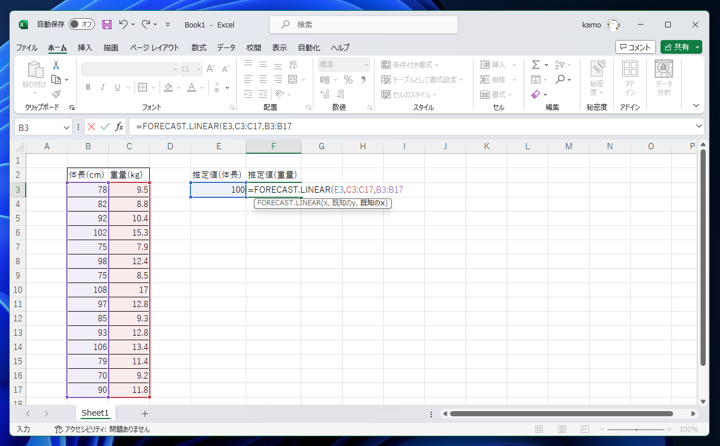Open the kamo account avatar

(x=613, y=25)
